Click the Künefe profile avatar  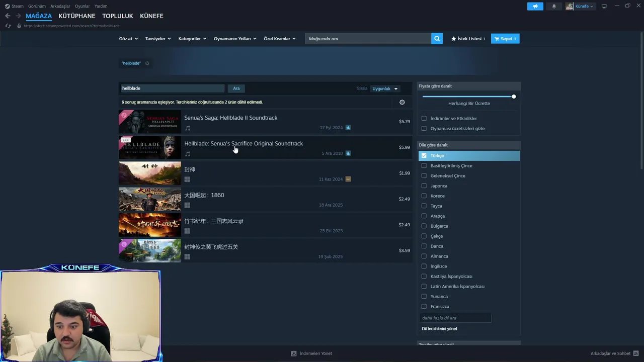[x=570, y=6]
